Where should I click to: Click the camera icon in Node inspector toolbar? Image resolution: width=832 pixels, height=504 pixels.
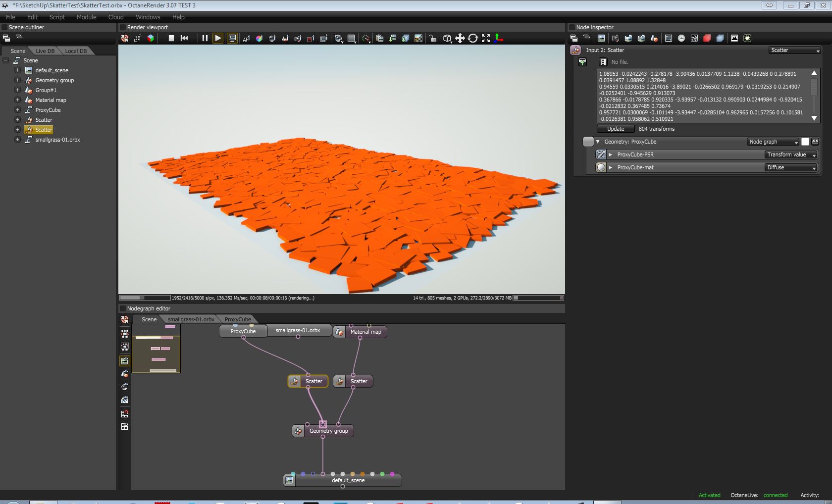[x=615, y=38]
